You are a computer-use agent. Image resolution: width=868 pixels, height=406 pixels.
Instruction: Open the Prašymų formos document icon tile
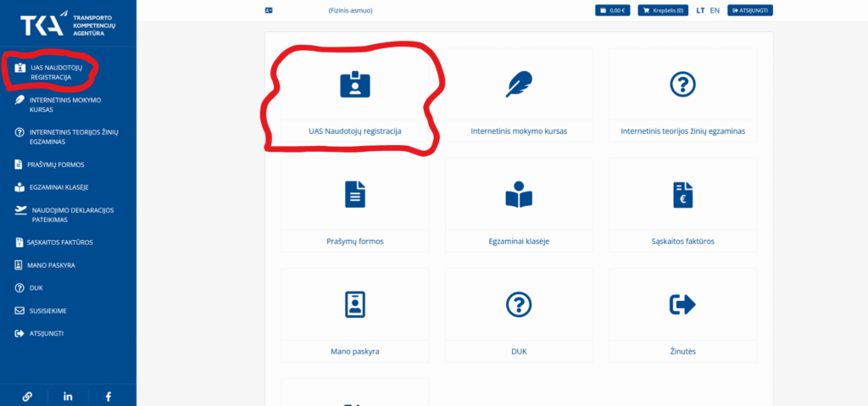click(354, 194)
